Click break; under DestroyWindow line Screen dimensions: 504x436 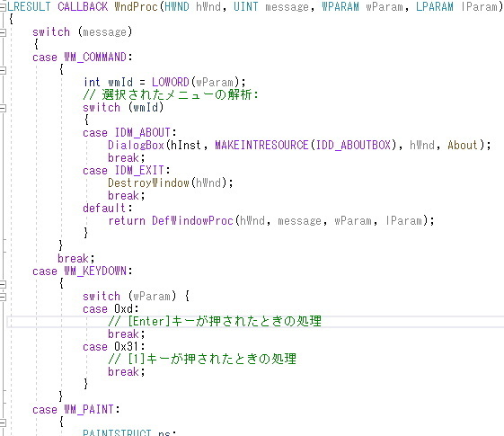pyautogui.click(x=127, y=195)
